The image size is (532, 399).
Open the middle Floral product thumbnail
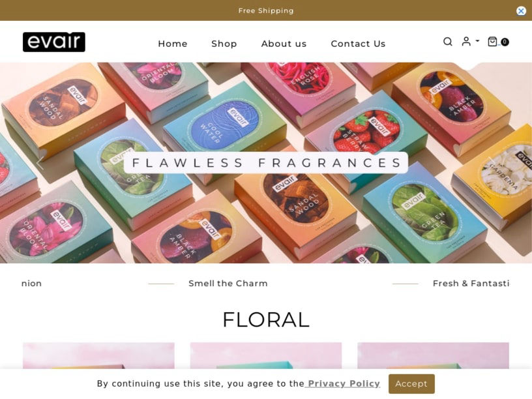[265, 355]
